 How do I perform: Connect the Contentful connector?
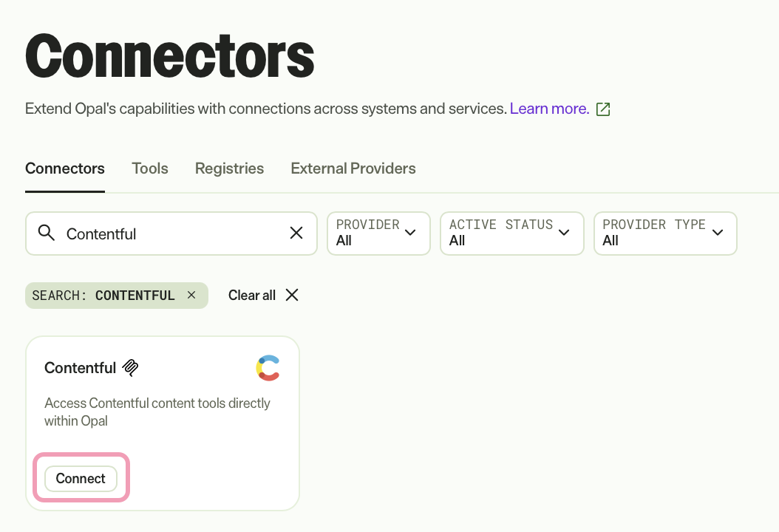[81, 478]
